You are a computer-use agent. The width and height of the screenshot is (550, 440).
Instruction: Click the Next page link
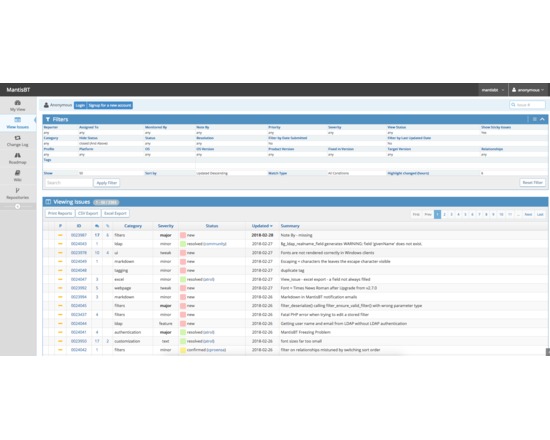(528, 214)
